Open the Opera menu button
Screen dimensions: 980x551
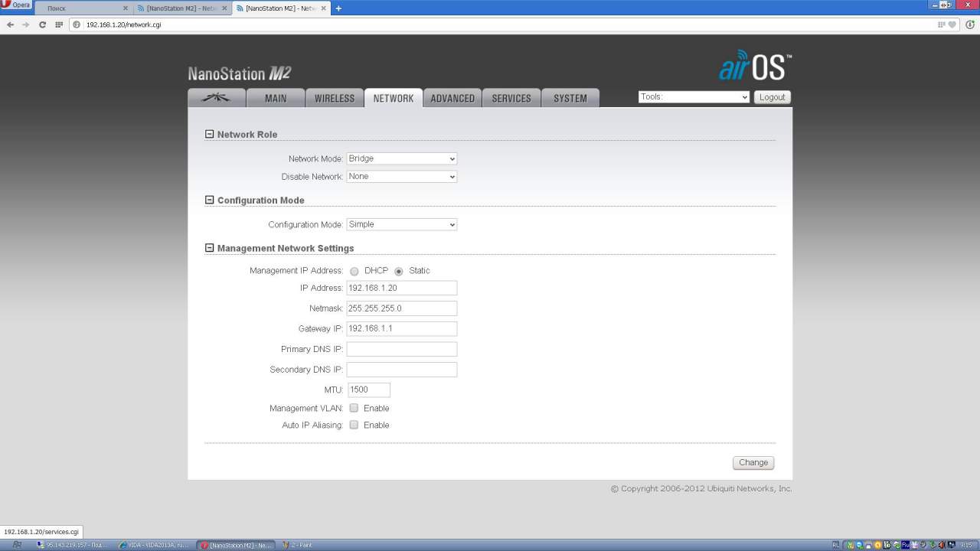point(16,5)
